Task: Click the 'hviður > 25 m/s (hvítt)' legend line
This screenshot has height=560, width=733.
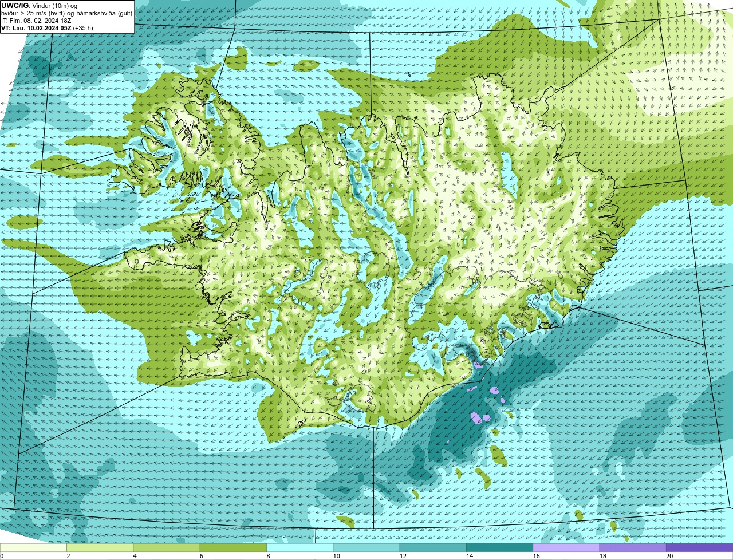Action: pyautogui.click(x=67, y=13)
